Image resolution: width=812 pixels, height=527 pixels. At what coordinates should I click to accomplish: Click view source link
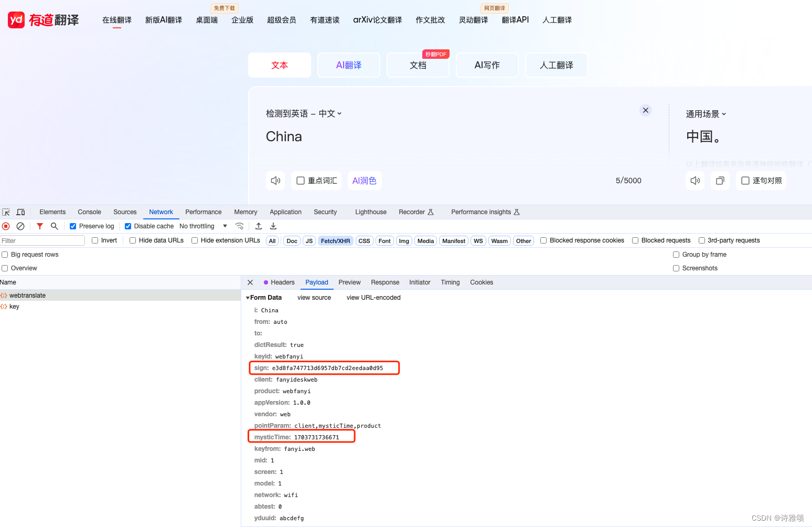coord(314,298)
